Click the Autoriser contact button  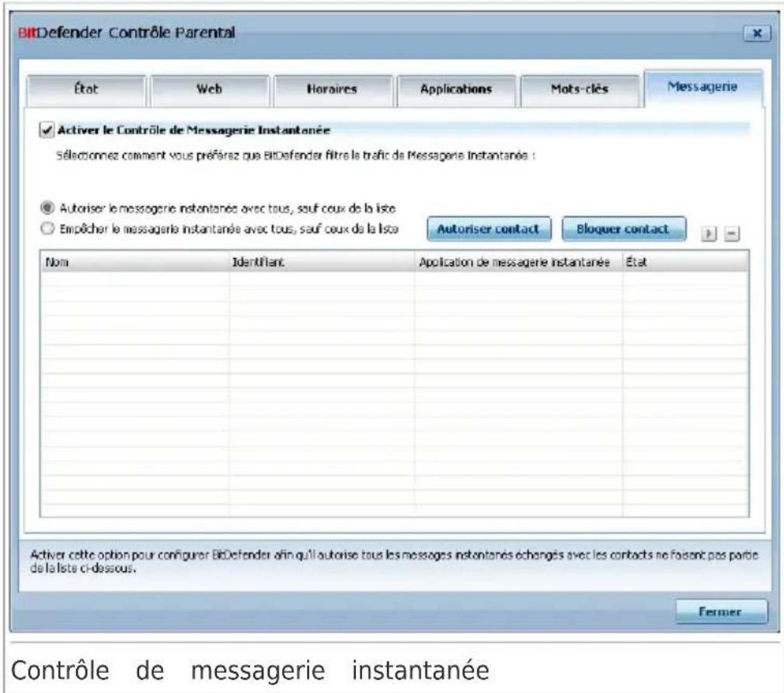[489, 229]
